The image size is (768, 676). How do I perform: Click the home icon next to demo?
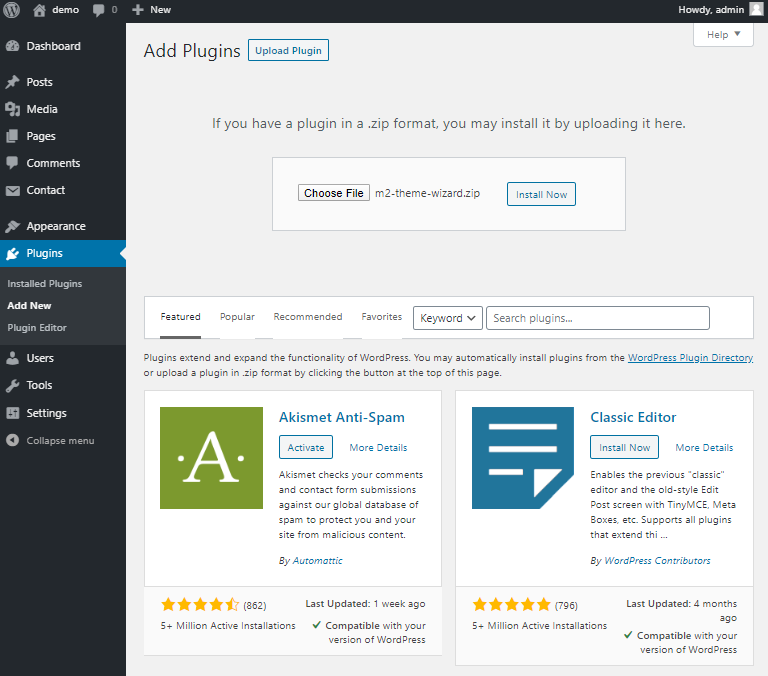39,10
